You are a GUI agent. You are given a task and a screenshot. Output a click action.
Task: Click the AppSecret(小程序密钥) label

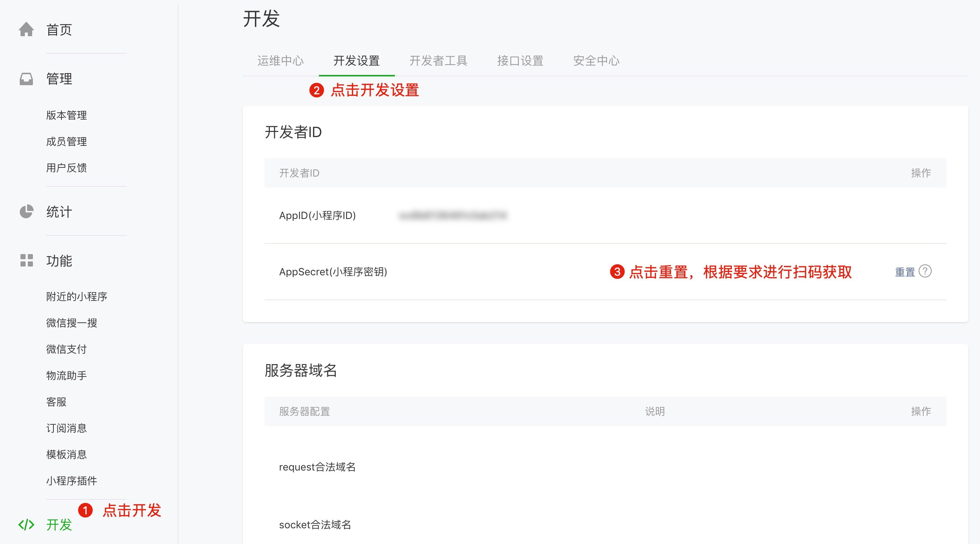(333, 272)
